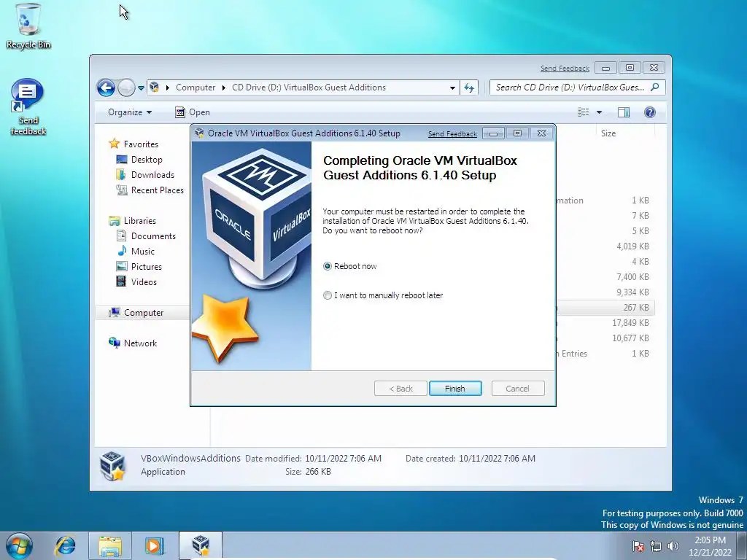Expand the address bar history dropdown

452,87
